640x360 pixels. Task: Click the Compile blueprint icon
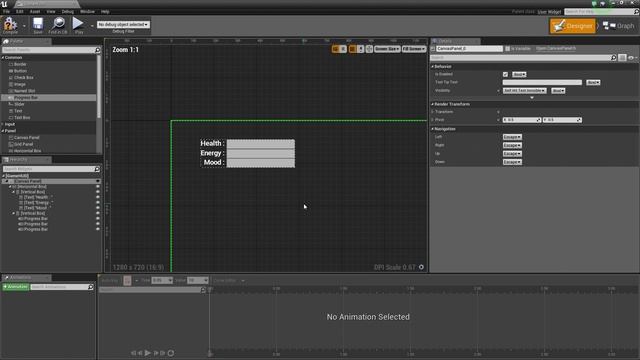pos(10,24)
